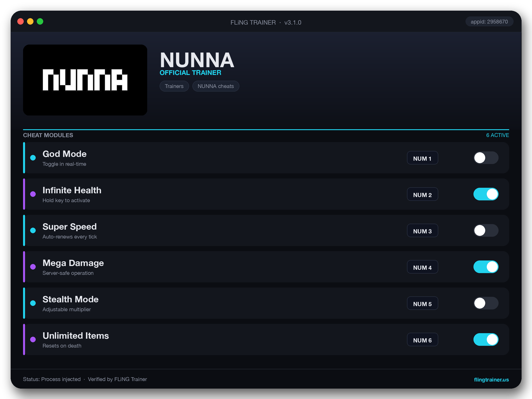Screen dimensions: 532x399
Task: Select the NUM 3 hotkey badge
Action: 422,230
